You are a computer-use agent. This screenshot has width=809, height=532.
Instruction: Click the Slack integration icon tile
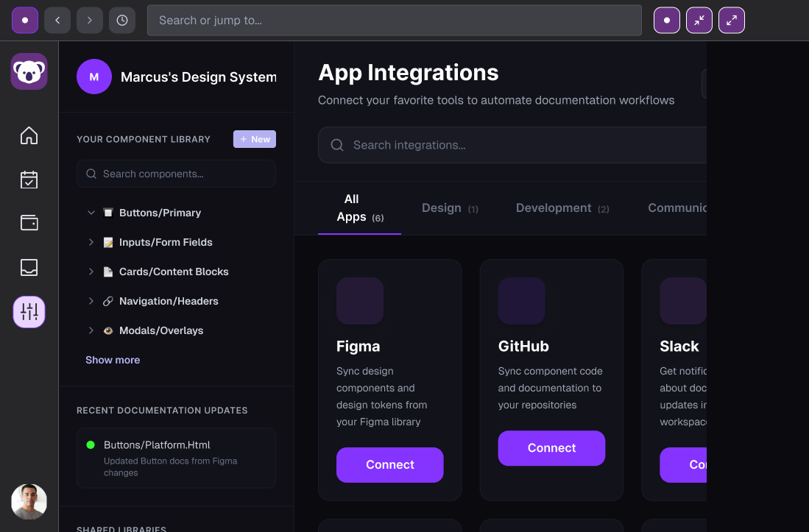point(683,301)
